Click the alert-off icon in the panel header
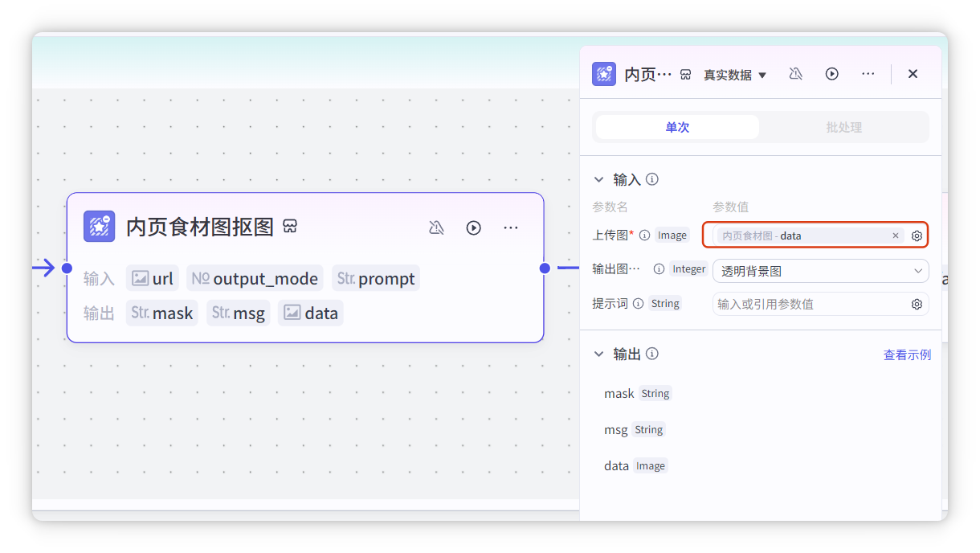Image resolution: width=980 pixels, height=553 pixels. 795,74
